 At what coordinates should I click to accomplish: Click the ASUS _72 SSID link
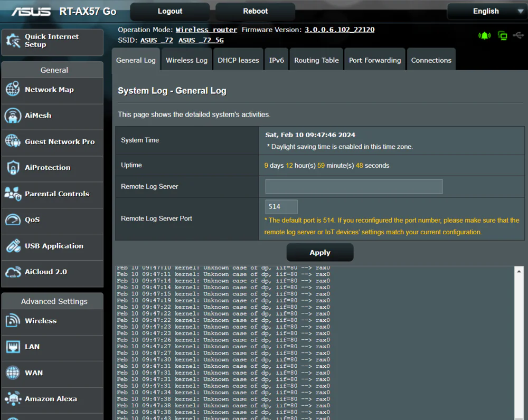[x=157, y=40]
